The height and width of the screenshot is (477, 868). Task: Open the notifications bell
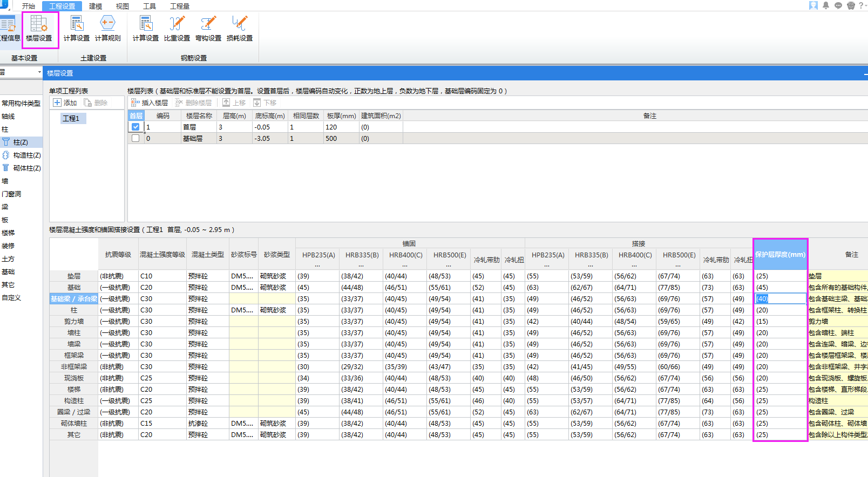click(x=826, y=5)
